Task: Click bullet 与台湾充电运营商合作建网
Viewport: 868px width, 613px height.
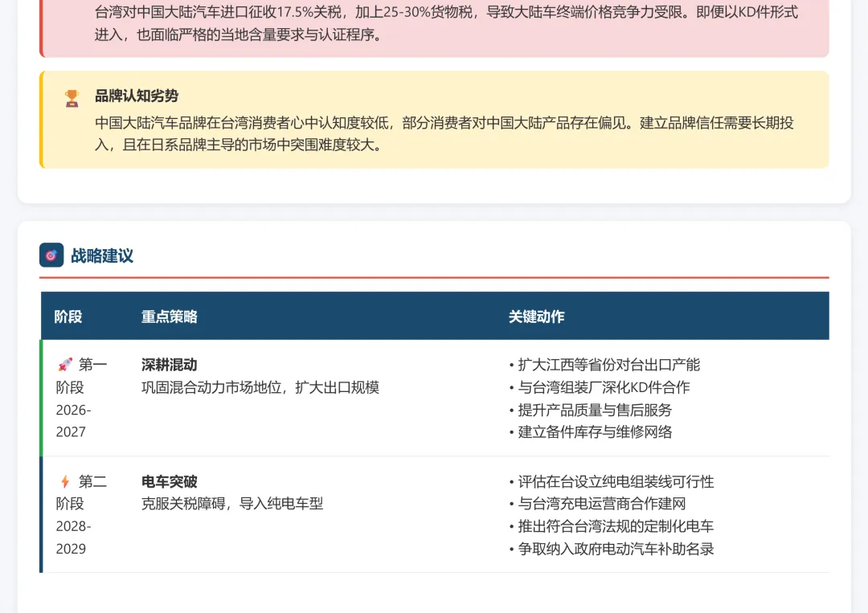Action: tap(597, 504)
